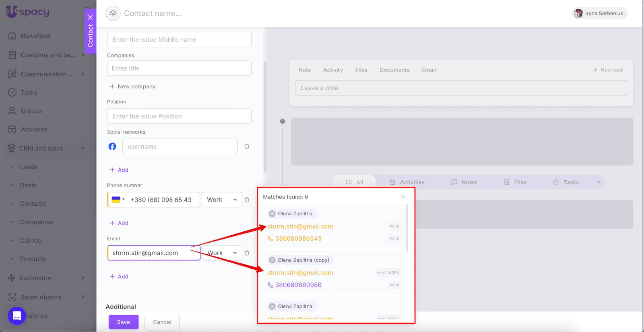Expand the Automation sidebar section
644x332 pixels.
pos(83,278)
